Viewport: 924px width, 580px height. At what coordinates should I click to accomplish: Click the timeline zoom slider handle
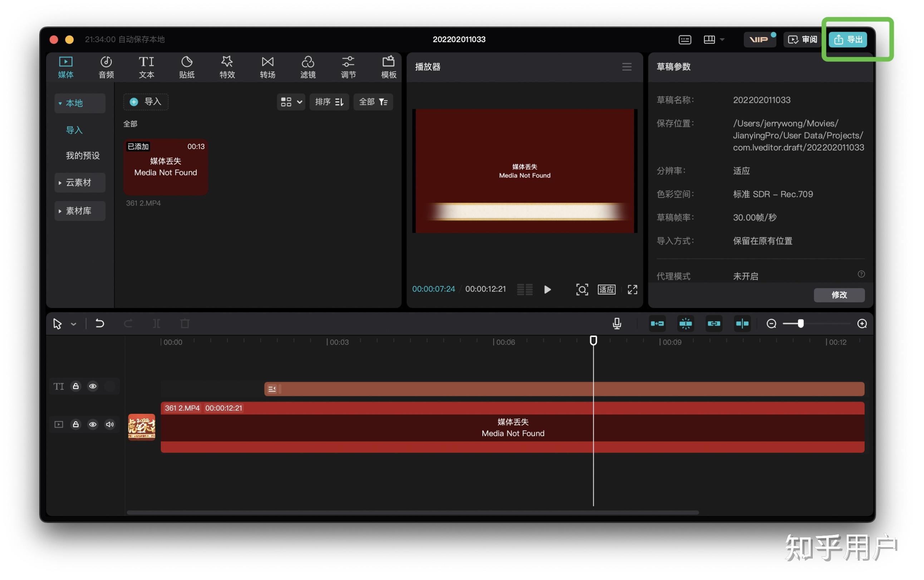801,324
